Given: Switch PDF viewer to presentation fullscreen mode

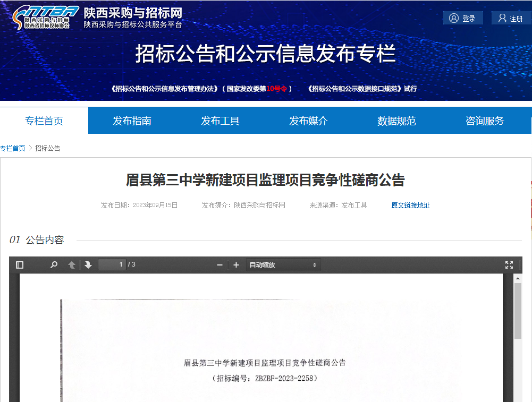Looking at the screenshot, I should [x=509, y=264].
